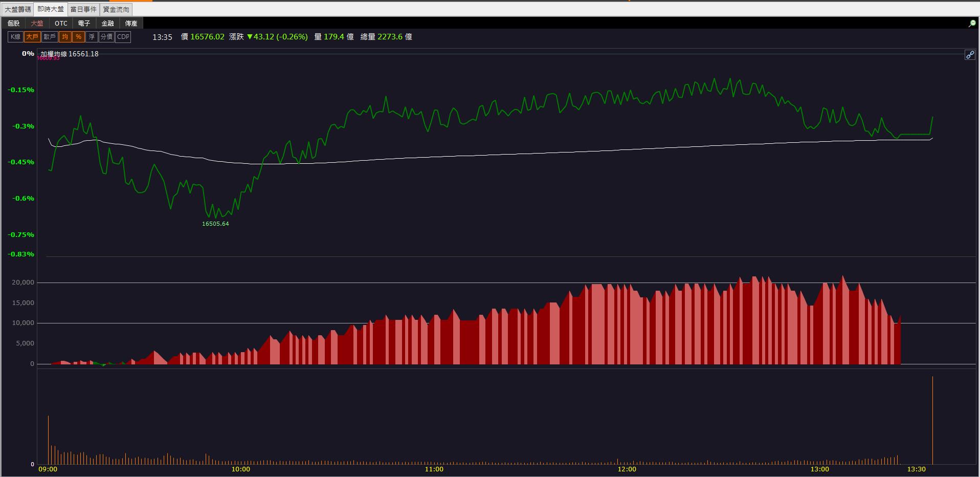980x477 pixels.
Task: Select the OTC market category
Action: [61, 24]
